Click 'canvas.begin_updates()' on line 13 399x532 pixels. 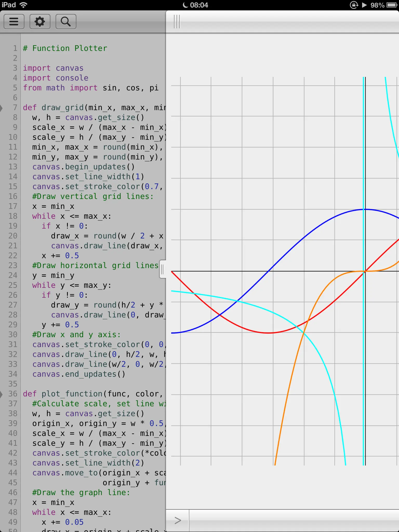click(x=83, y=167)
